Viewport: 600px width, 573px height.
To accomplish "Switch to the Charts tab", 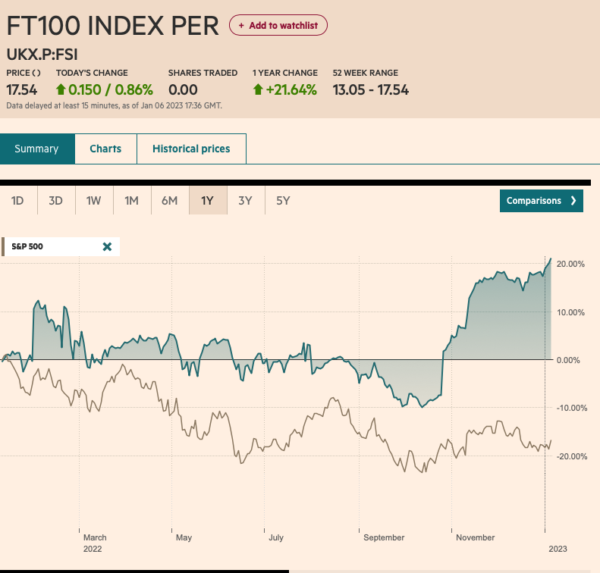I will (x=106, y=149).
